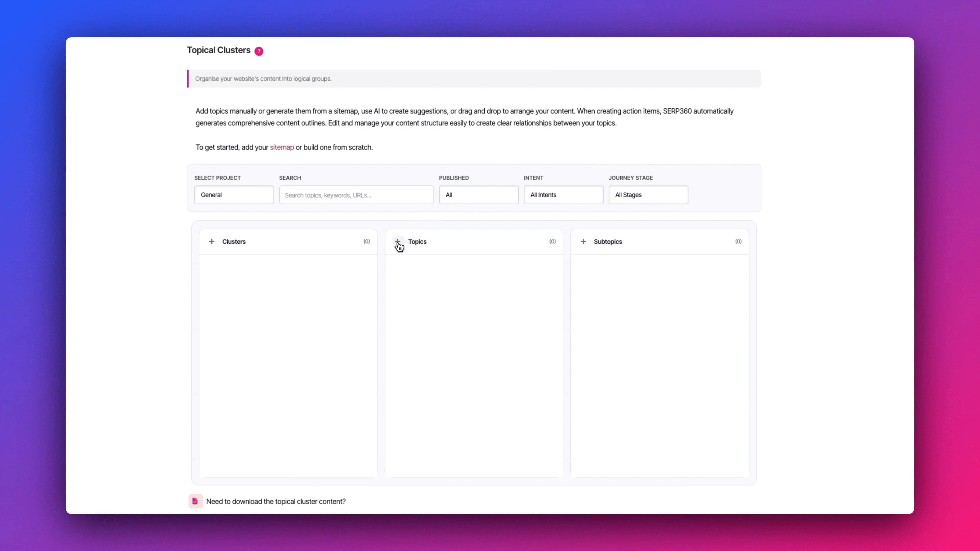Open the Select Project dropdown showing General

[x=234, y=195]
